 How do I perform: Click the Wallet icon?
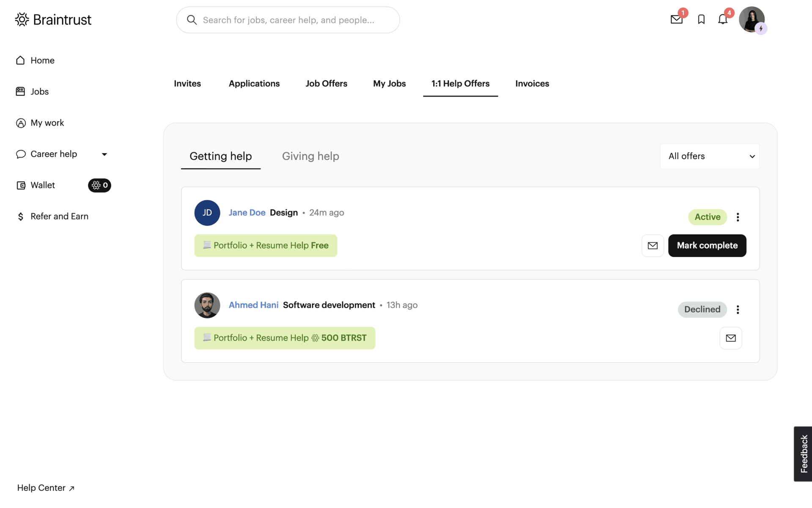coord(21,185)
